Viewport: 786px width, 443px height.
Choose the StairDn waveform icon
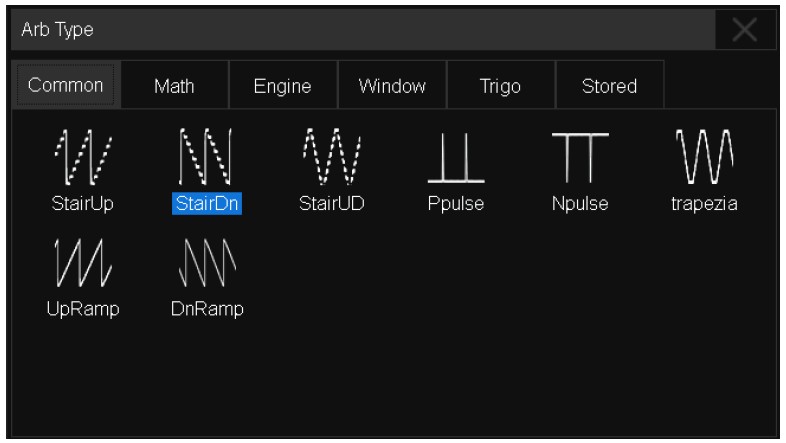(x=207, y=158)
